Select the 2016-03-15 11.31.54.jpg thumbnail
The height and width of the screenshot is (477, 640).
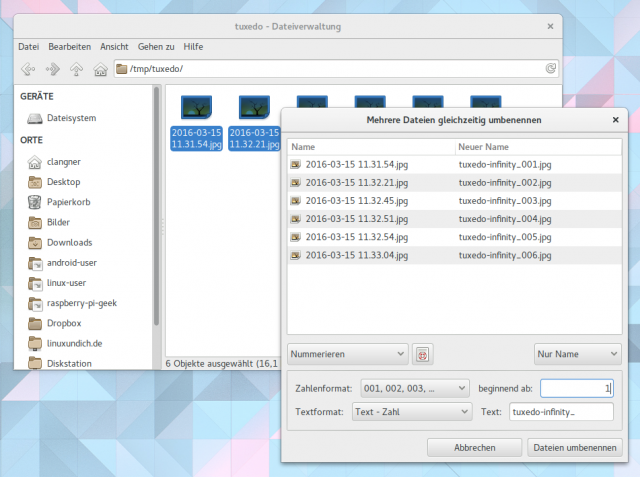click(x=196, y=120)
